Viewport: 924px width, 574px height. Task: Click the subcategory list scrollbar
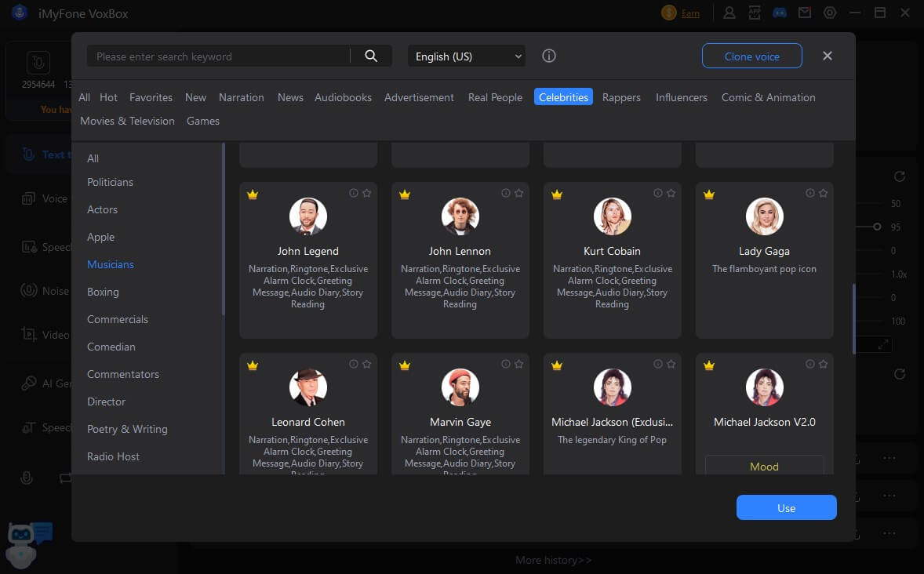223,229
